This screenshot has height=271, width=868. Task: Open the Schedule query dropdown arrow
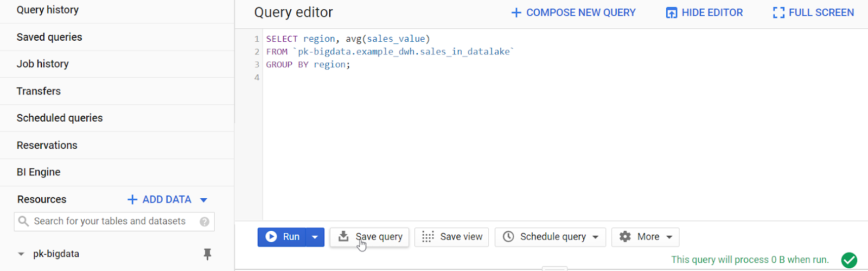pyautogui.click(x=596, y=237)
